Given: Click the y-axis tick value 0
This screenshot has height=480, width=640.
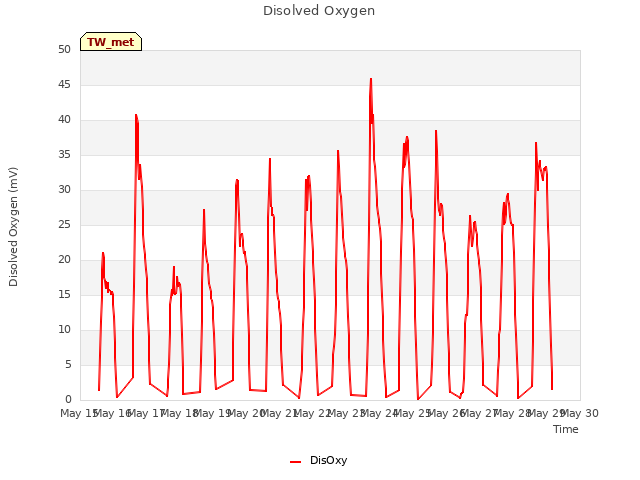Looking at the screenshot, I should click(x=68, y=399).
